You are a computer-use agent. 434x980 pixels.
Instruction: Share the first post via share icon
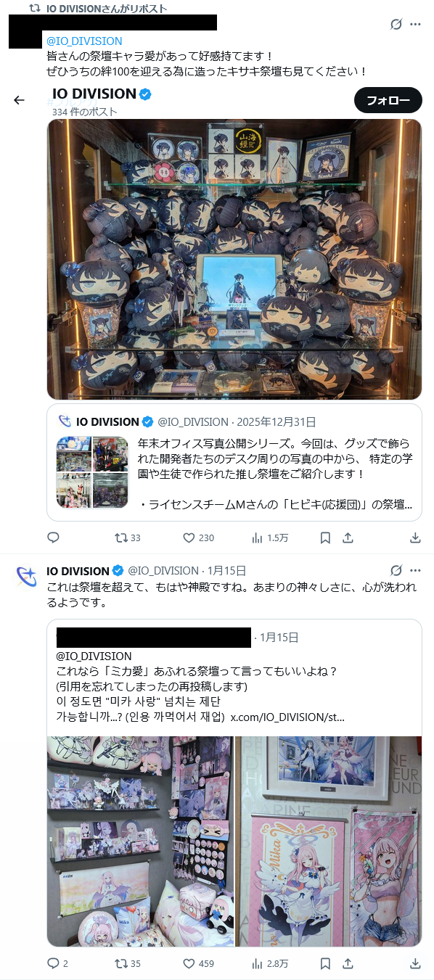(348, 538)
